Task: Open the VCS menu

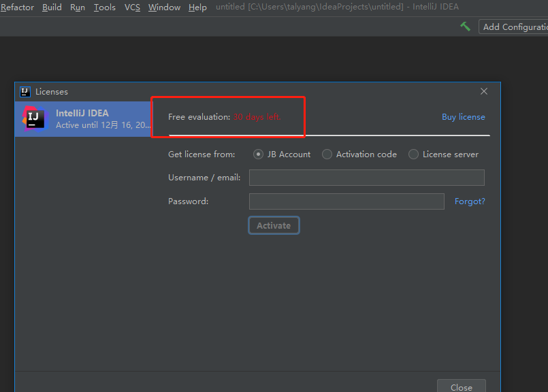Action: point(132,7)
